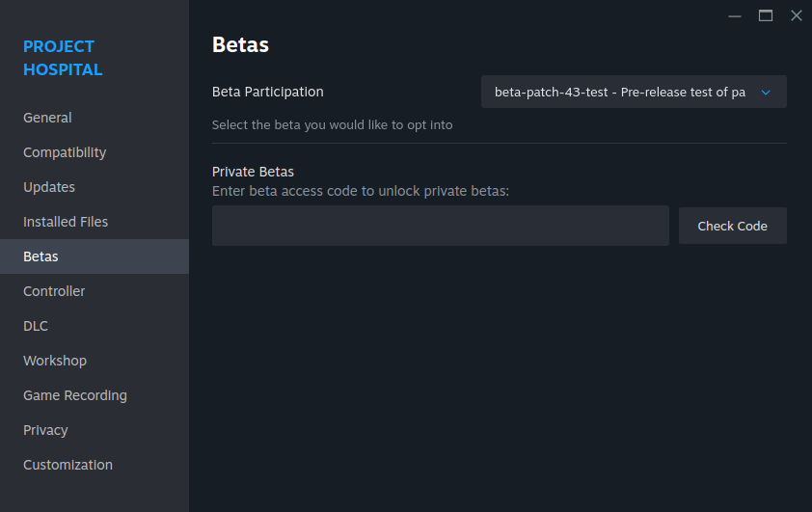Switch to the Privacy tab
The image size is (812, 512).
(x=45, y=430)
